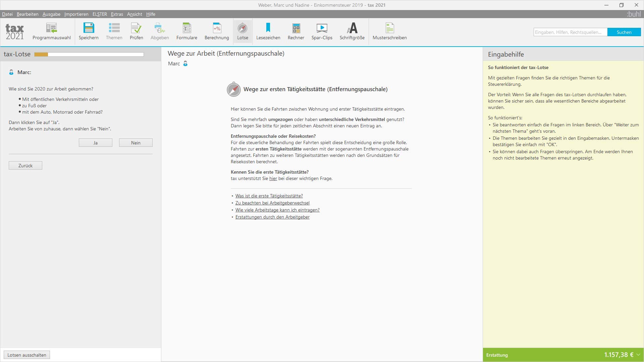This screenshot has width=644, height=362.
Task: Open the Programmauswahl toolbar icon
Action: tap(52, 31)
